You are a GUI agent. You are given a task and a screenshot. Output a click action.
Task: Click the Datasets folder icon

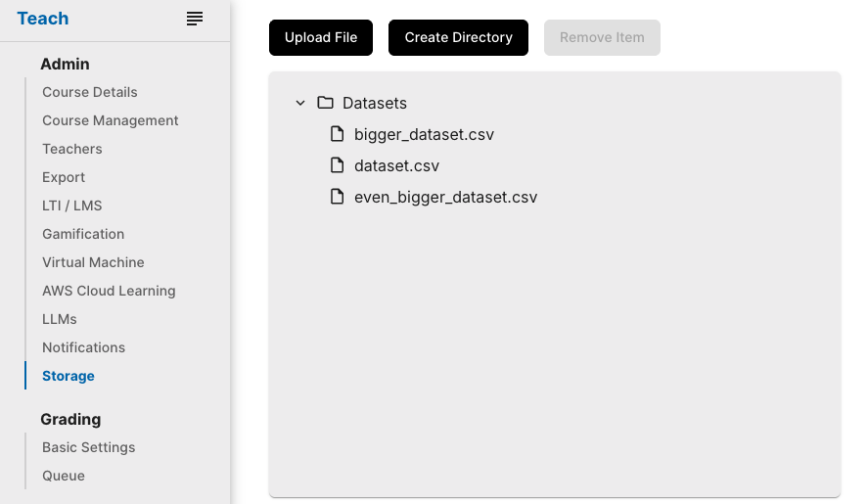(326, 103)
